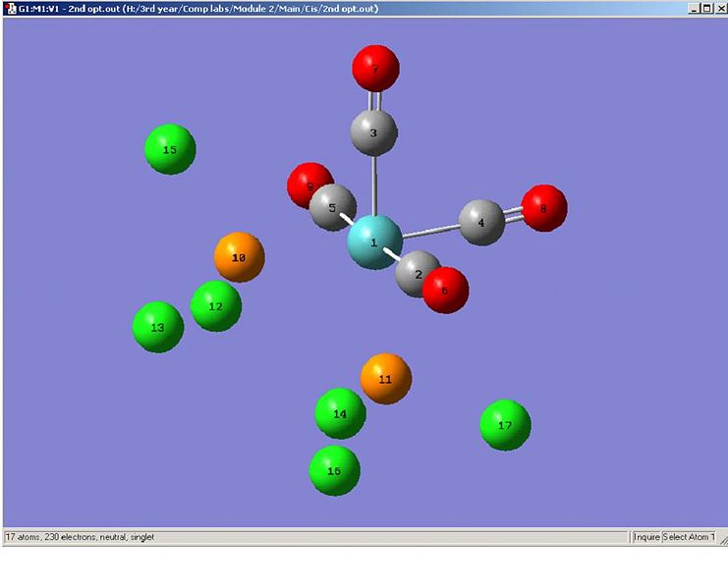This screenshot has height=588, width=728.
Task: Select green atom 16
Action: (335, 470)
